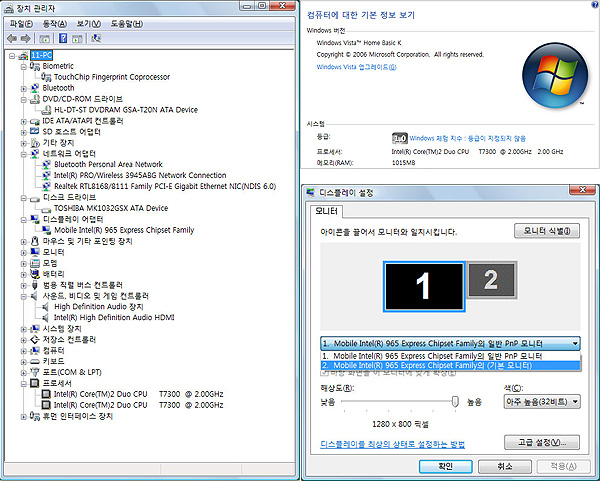Viewport: 600px width, 483px height.
Task: Open Help via the blue question mark icon
Action: point(63,38)
